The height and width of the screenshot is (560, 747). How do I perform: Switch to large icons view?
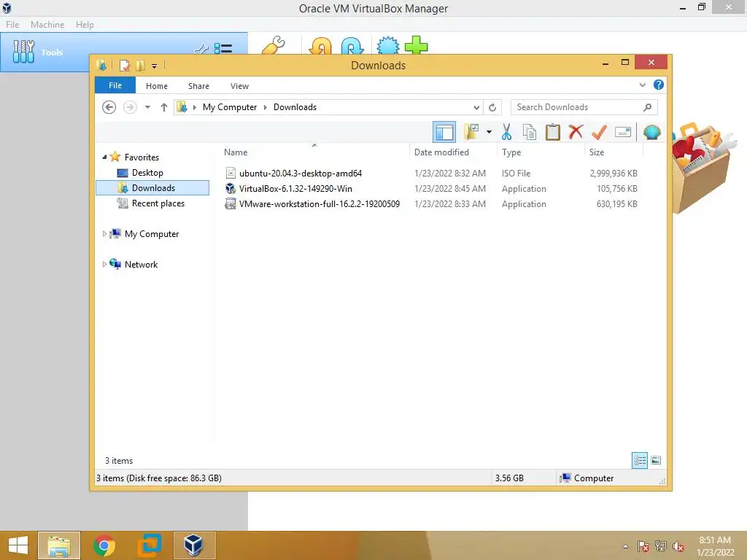(x=656, y=460)
